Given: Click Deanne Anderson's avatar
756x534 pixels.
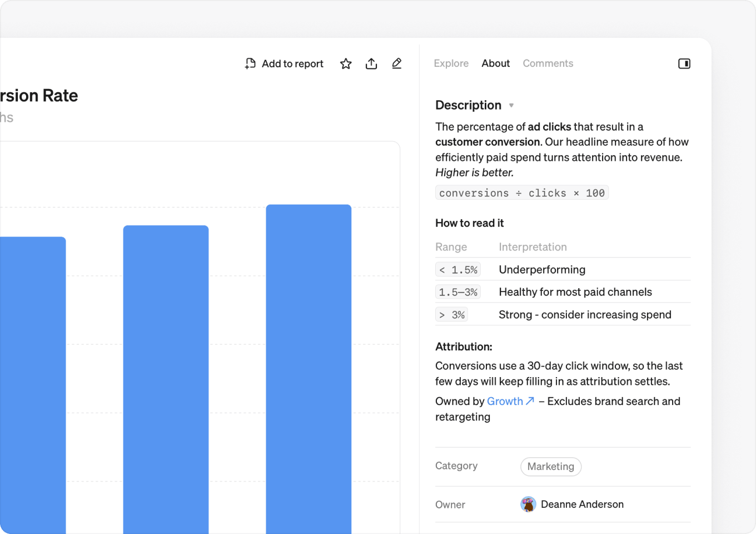Looking at the screenshot, I should pyautogui.click(x=528, y=505).
